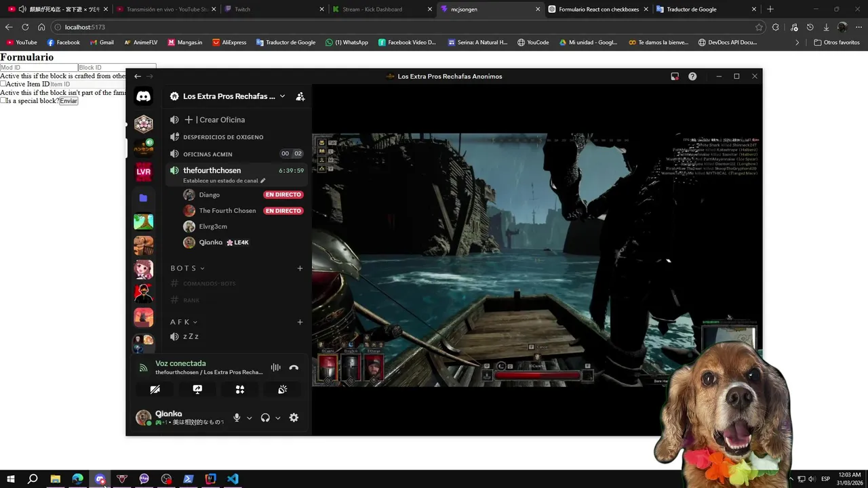Screen dimensions: 868x488
Task: Open Discord help question mark icon
Action: pyautogui.click(x=692, y=77)
